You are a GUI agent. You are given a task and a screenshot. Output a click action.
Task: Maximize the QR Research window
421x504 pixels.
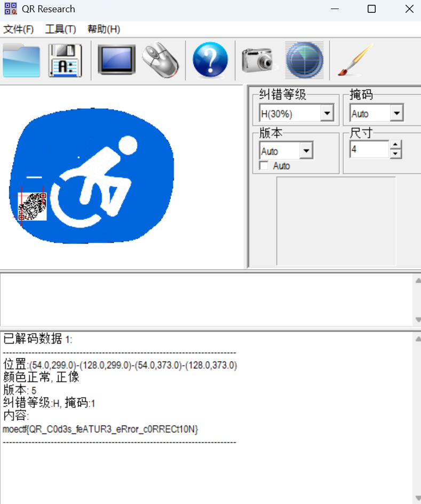pyautogui.click(x=371, y=9)
